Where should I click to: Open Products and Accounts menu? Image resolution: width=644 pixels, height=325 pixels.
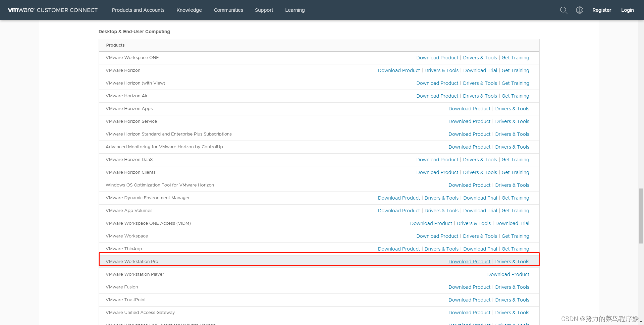point(138,10)
